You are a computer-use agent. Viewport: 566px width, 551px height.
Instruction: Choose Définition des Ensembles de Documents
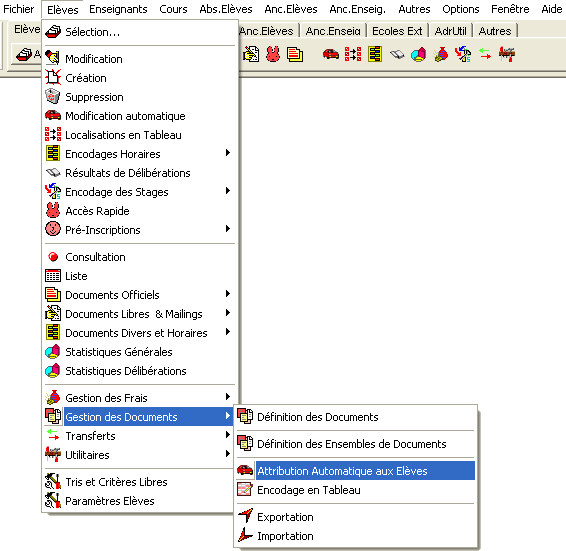(356, 443)
